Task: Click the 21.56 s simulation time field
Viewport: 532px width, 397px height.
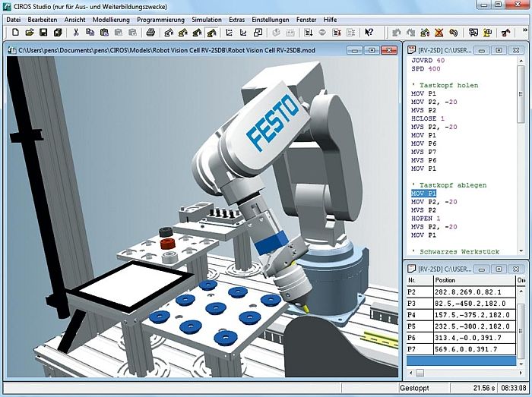Action: tap(473, 388)
